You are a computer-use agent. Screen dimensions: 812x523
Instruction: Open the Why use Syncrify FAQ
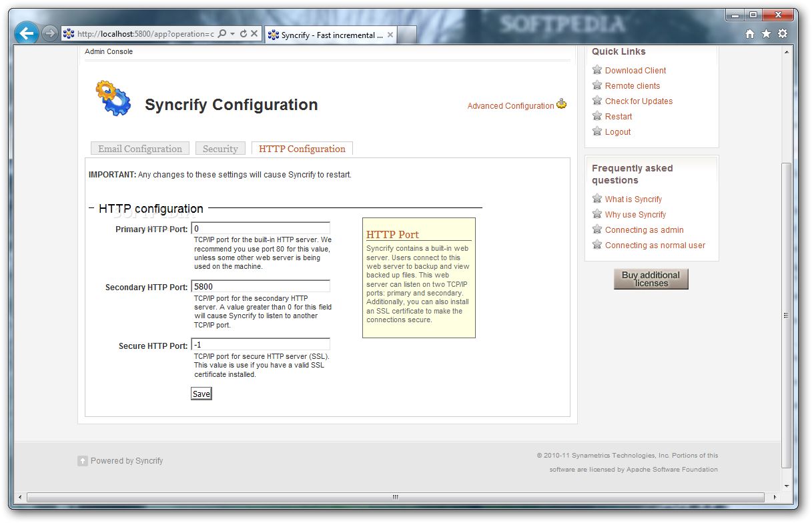(635, 214)
